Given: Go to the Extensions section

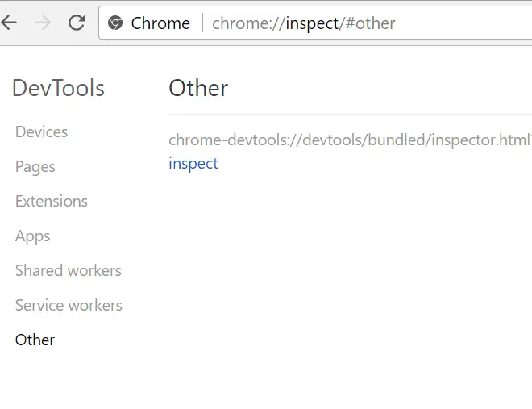Looking at the screenshot, I should click(52, 201).
